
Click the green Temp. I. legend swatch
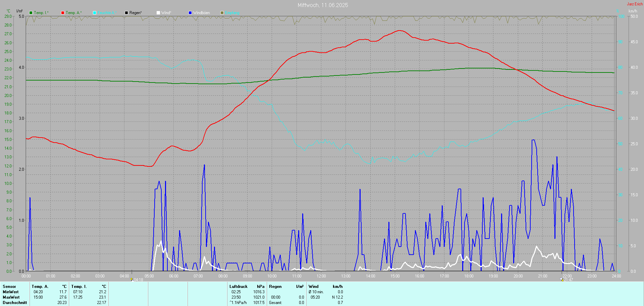click(31, 13)
